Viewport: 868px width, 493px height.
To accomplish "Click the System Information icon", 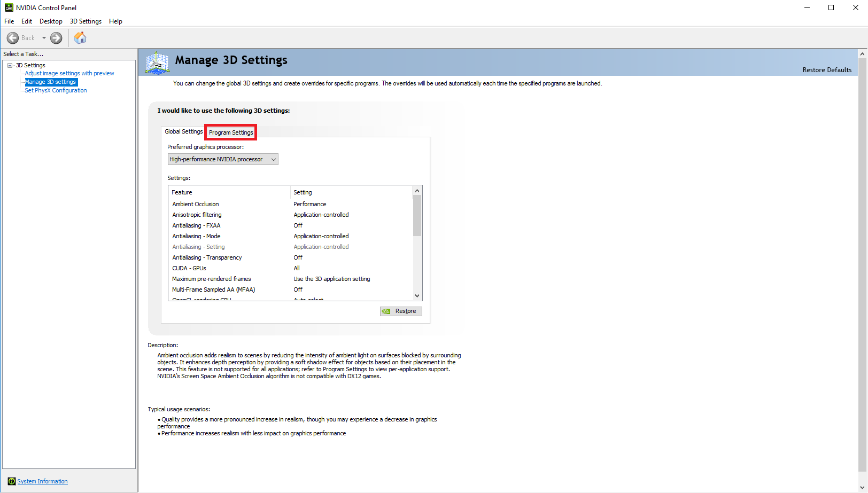I will (x=12, y=481).
